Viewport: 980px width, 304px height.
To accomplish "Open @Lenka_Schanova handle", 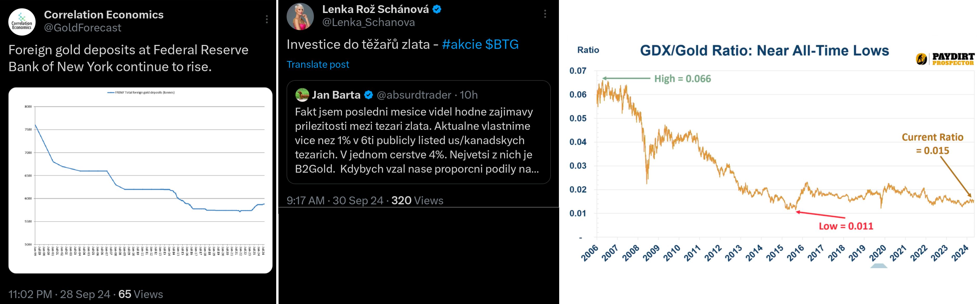I will [x=368, y=22].
